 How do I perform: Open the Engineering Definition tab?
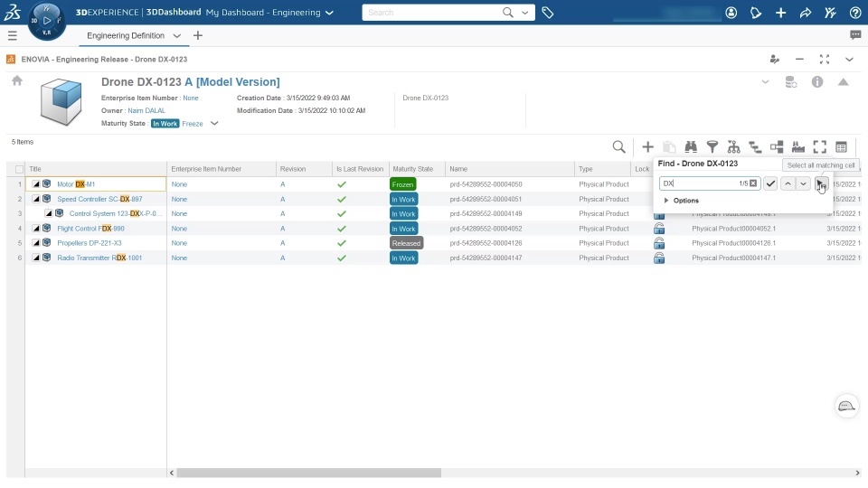point(126,35)
